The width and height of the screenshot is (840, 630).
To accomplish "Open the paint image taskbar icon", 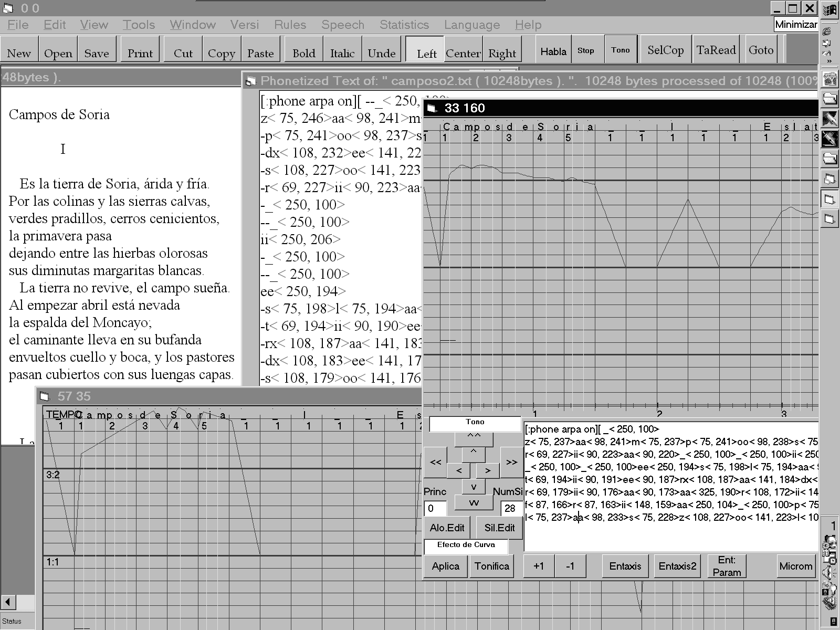I will 830,80.
